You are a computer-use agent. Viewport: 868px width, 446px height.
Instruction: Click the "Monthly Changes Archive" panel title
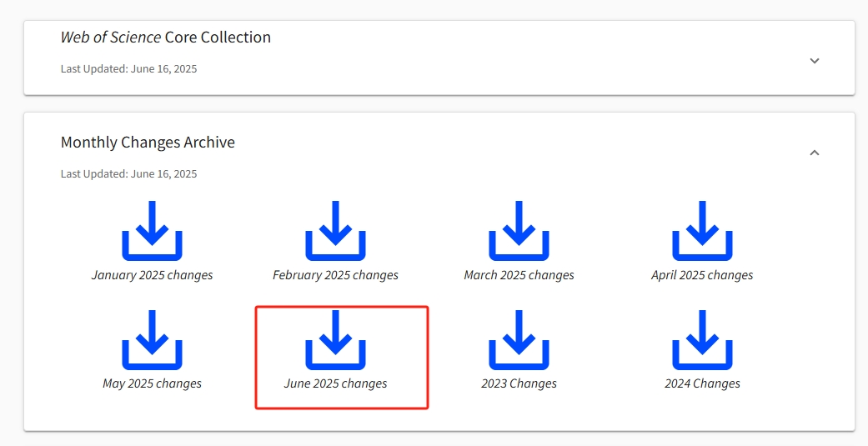(x=148, y=143)
